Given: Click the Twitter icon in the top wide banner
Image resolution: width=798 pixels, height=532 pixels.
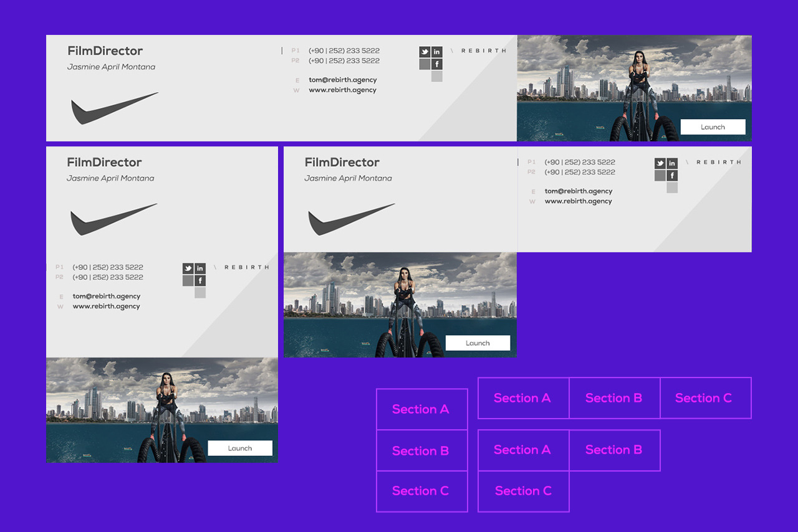Looking at the screenshot, I should pyautogui.click(x=425, y=52).
